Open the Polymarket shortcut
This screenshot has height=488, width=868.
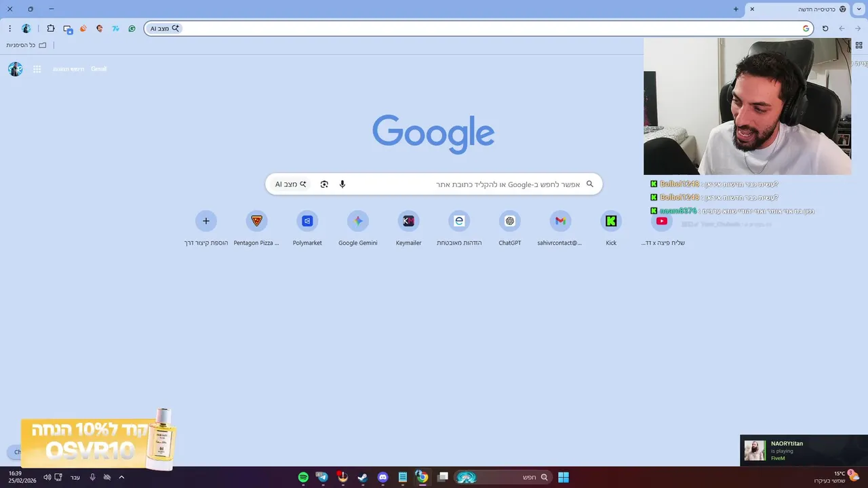tap(307, 228)
